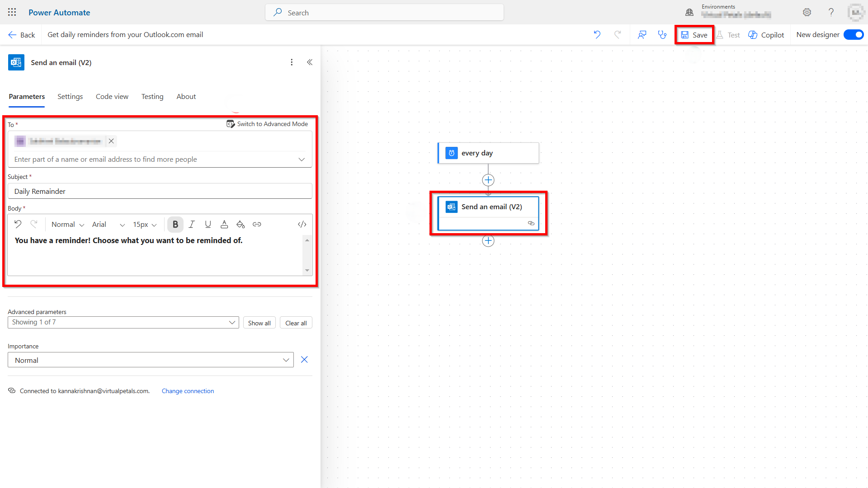Screen dimensions: 868x488
Task: Switch to the Settings tab
Action: 70,97
